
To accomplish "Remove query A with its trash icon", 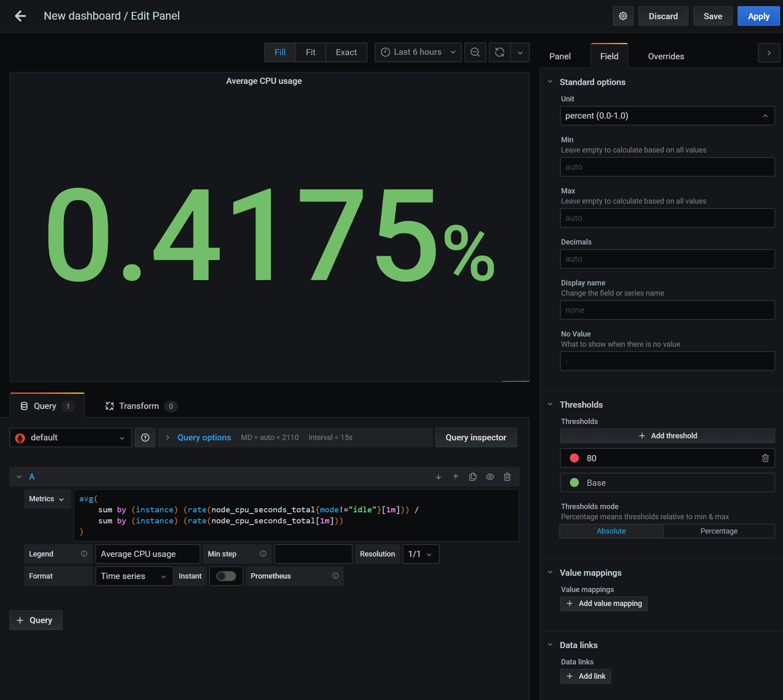I will coord(507,477).
